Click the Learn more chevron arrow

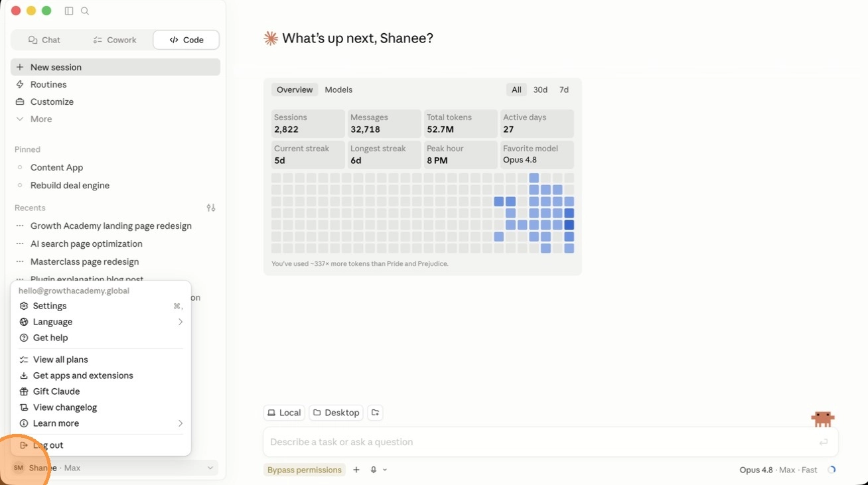(x=180, y=423)
